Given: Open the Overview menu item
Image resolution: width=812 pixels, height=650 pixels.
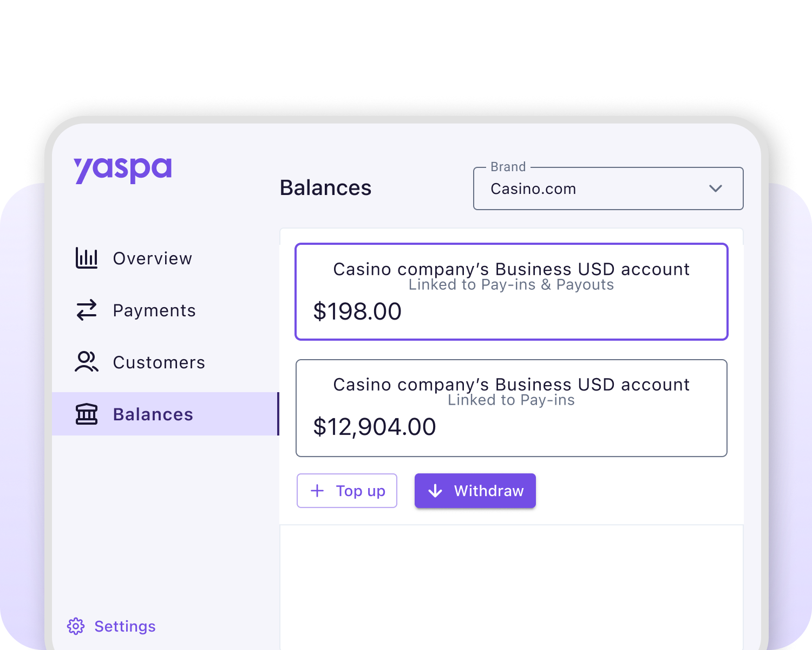Looking at the screenshot, I should tap(152, 258).
